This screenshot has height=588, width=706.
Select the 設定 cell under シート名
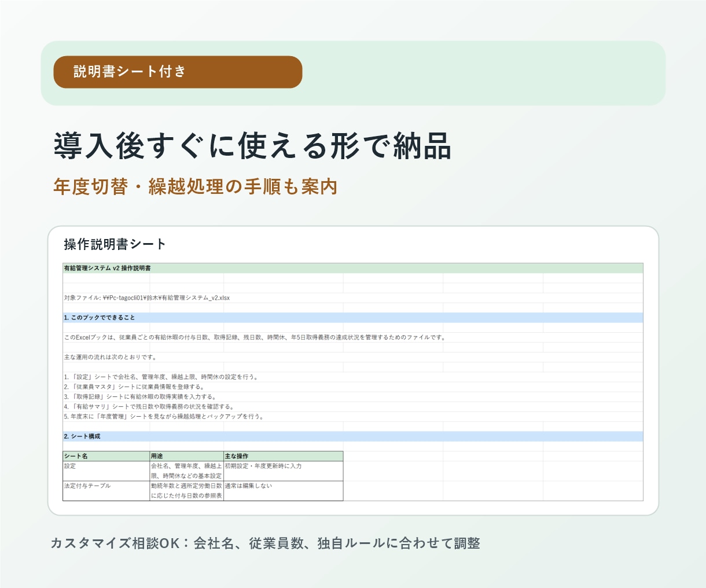(106, 471)
